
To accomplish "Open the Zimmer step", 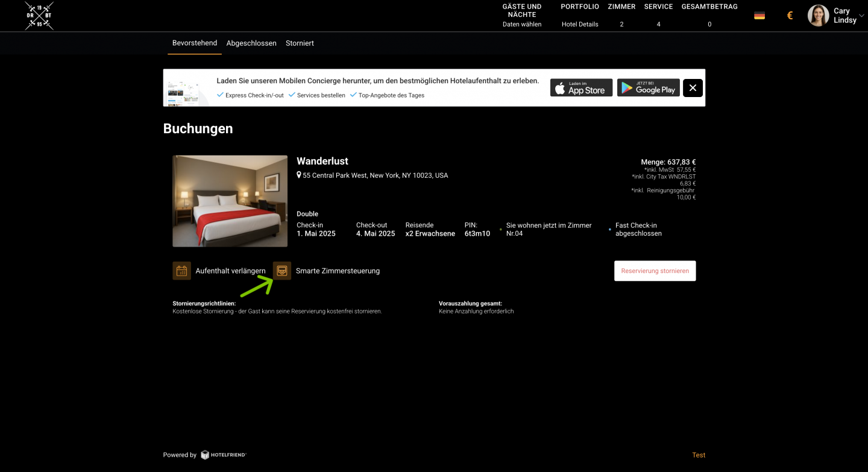I will click(621, 16).
